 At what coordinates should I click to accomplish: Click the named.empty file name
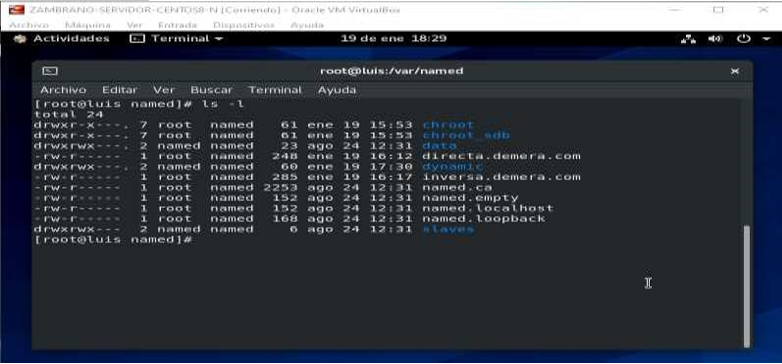click(x=470, y=198)
